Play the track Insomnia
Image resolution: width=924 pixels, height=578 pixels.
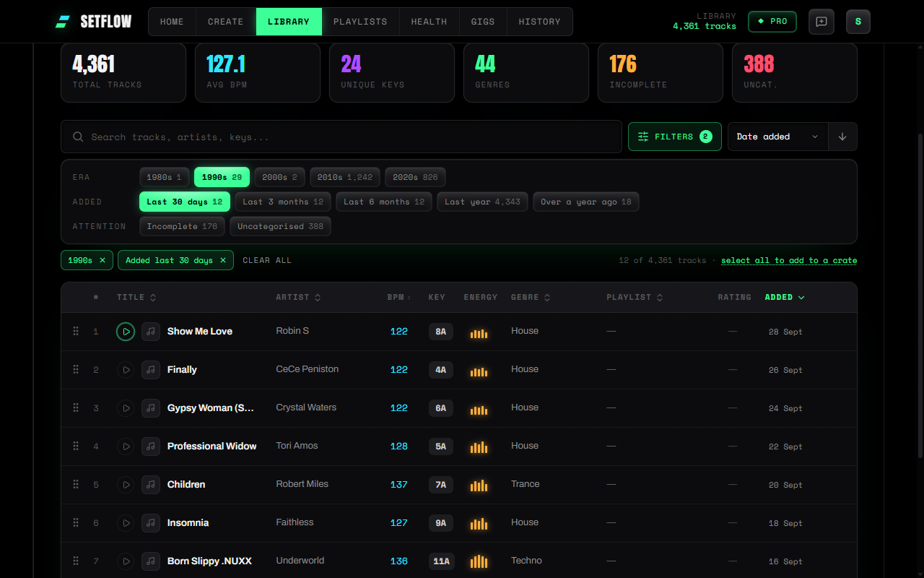126,523
